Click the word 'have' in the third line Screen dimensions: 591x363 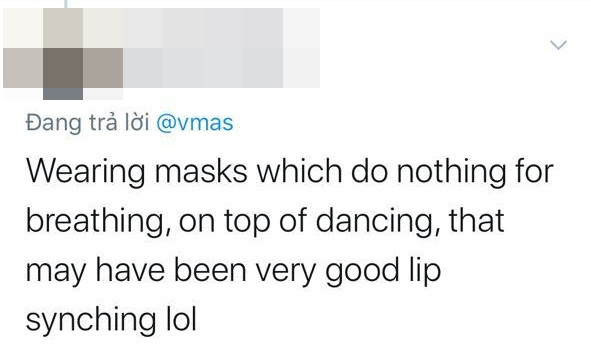click(x=130, y=271)
